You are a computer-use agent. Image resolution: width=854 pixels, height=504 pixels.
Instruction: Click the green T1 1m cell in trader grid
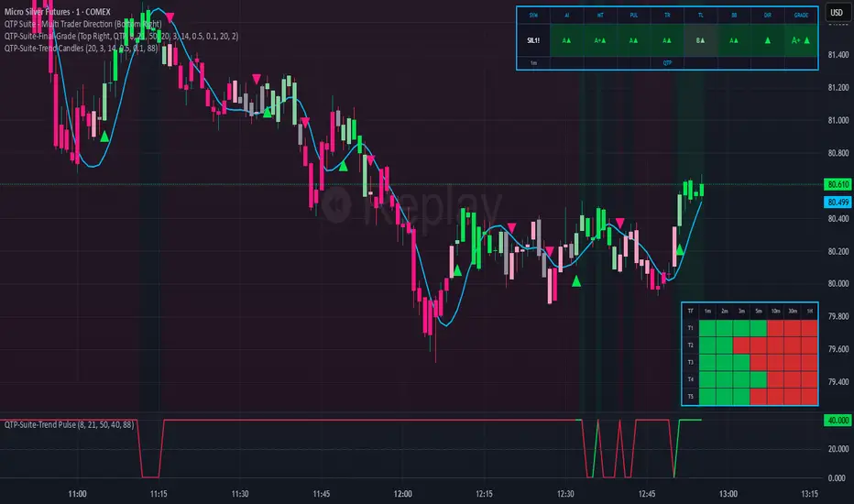coord(707,328)
